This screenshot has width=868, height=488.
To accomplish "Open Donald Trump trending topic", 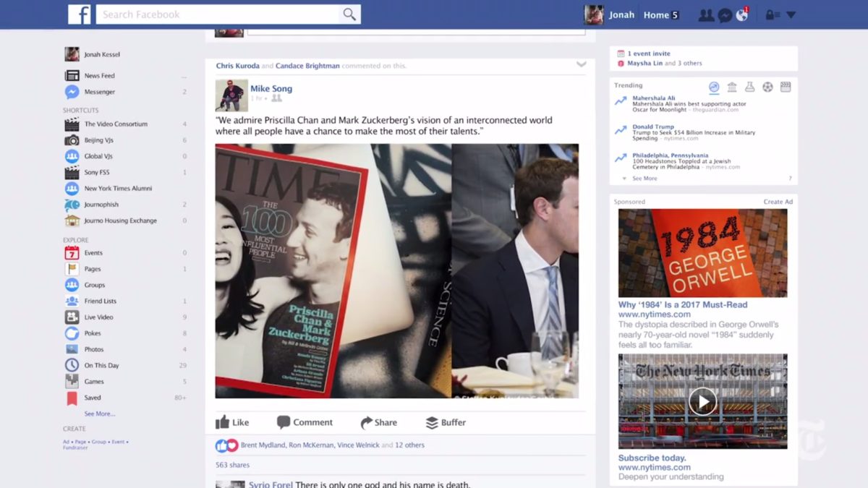I will pyautogui.click(x=653, y=127).
